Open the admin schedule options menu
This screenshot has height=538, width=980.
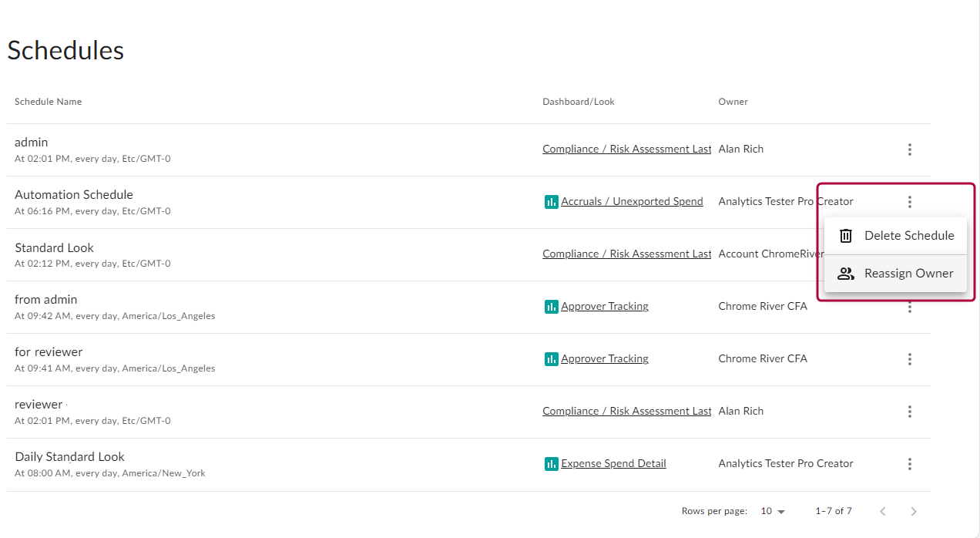(x=910, y=149)
